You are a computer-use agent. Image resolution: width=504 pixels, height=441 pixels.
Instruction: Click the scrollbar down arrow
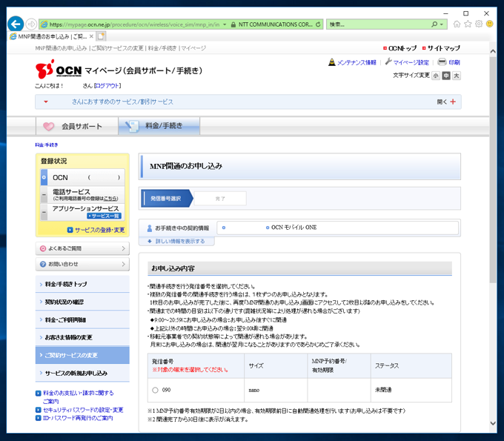pos(493,423)
